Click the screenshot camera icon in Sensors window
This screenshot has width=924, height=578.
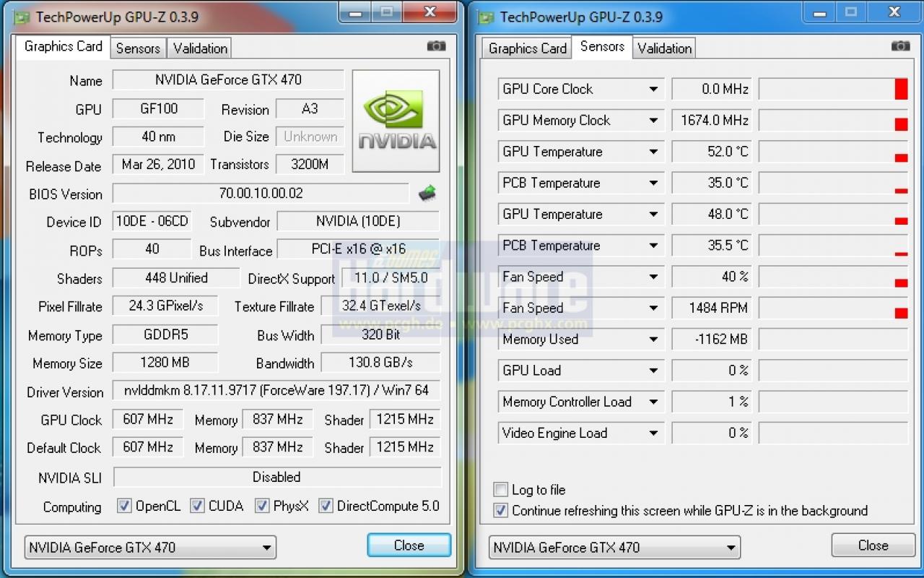(x=900, y=46)
